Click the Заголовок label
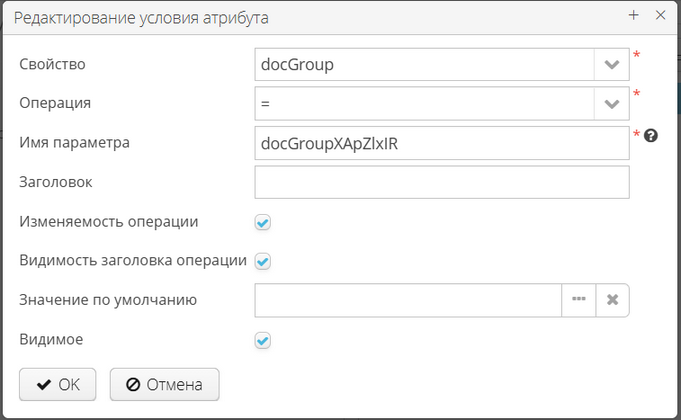 pyautogui.click(x=56, y=182)
